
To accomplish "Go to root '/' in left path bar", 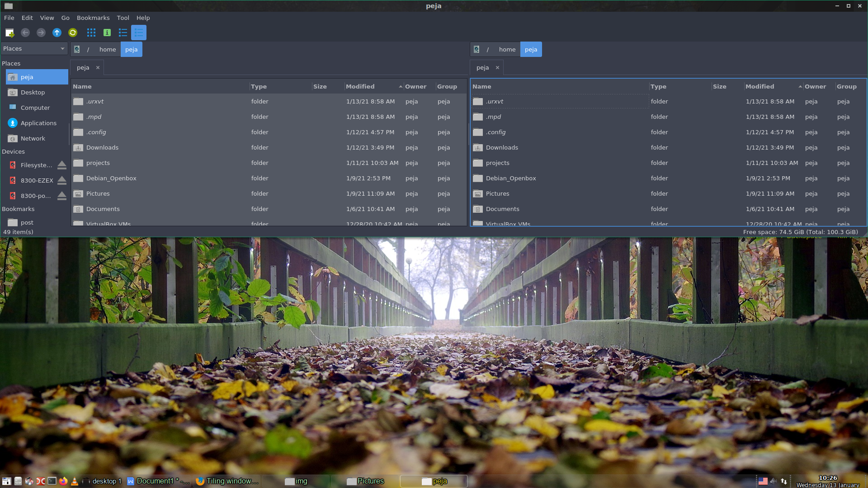I will 88,49.
